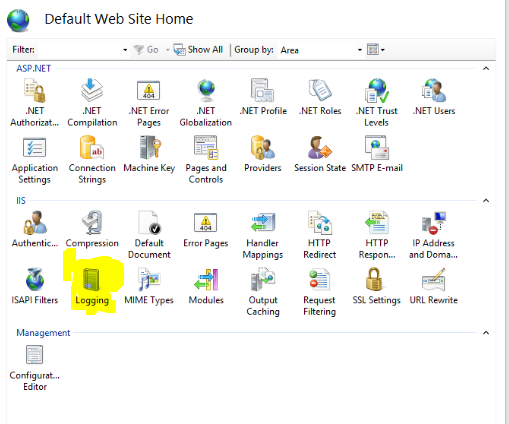Screen dimensions: 509x424
Task: Open Application Settings icon
Action: click(x=35, y=160)
